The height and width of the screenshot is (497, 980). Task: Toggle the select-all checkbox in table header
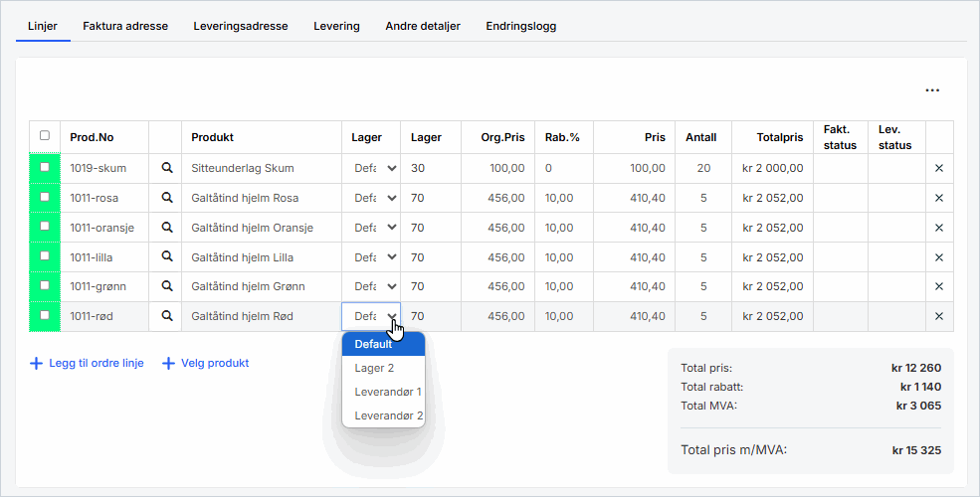pyautogui.click(x=44, y=136)
